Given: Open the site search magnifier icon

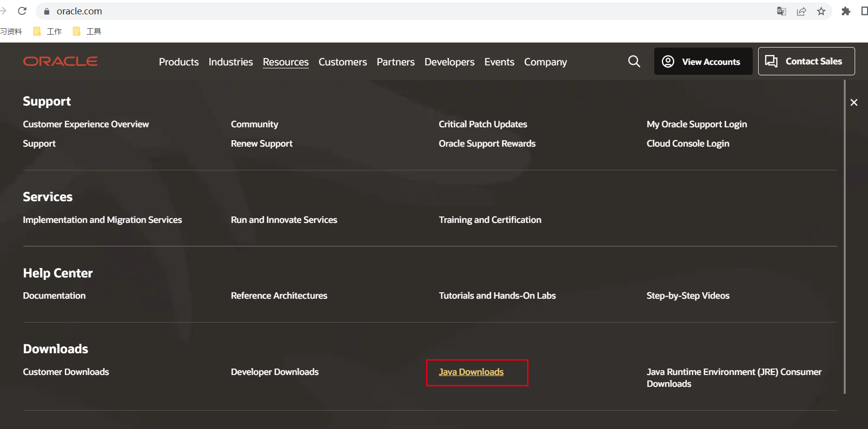Looking at the screenshot, I should click(634, 61).
